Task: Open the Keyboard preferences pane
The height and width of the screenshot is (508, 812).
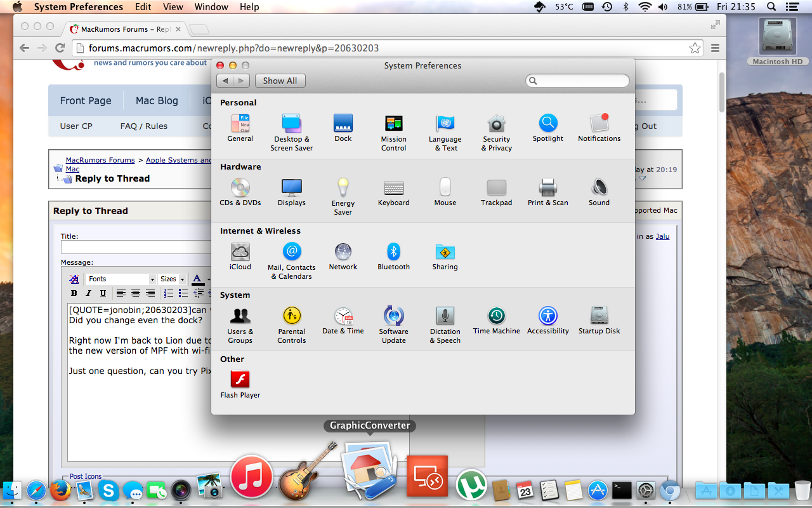Action: click(393, 192)
